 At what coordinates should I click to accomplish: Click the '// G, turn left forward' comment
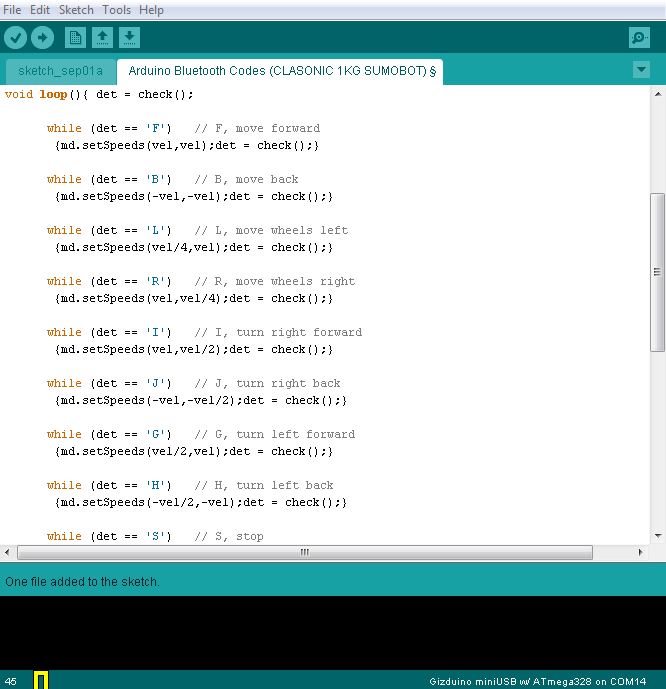(x=275, y=434)
